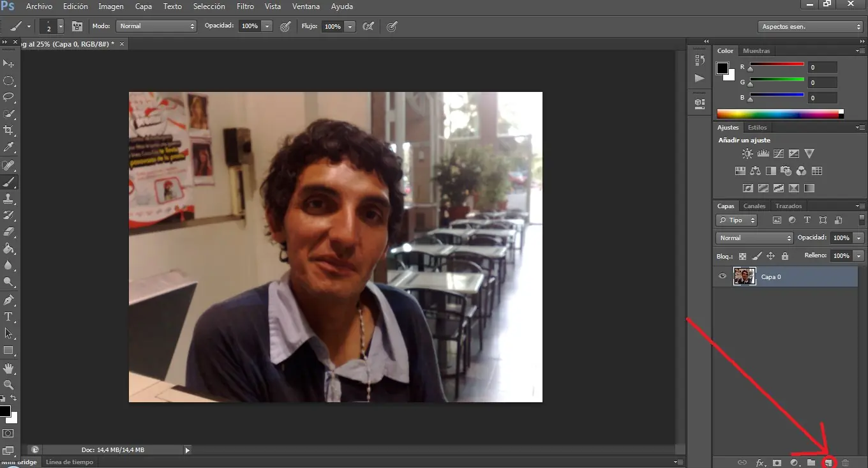The image size is (868, 468).
Task: Switch to the Muestras tab
Action: [756, 50]
